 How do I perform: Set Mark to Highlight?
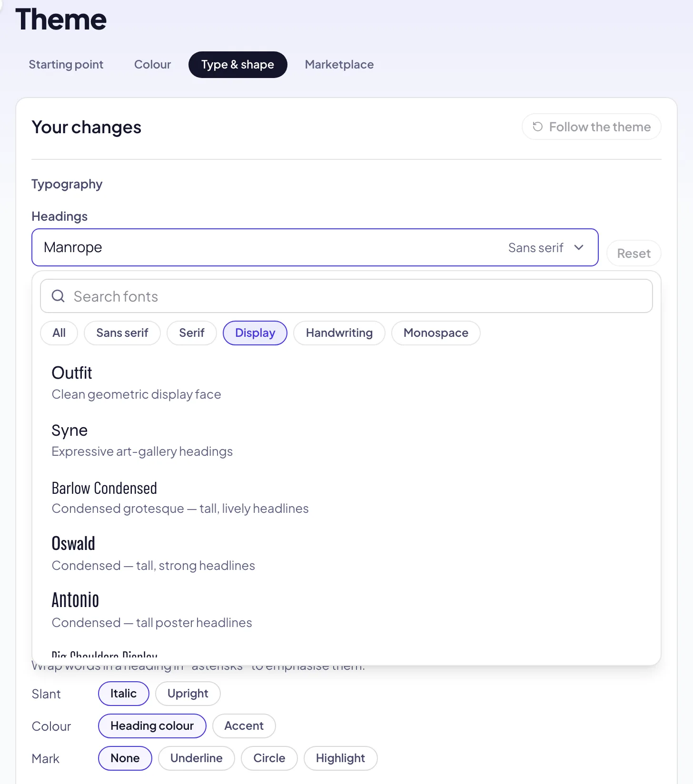(x=341, y=758)
